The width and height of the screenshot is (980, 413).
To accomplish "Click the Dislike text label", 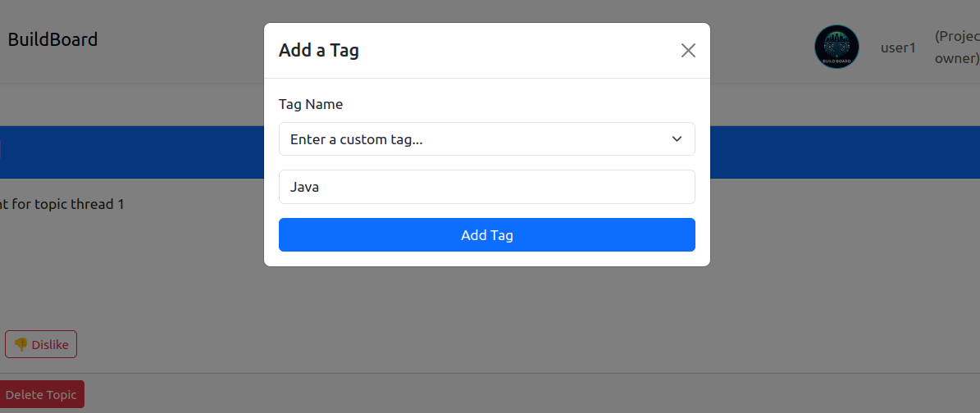I will click(50, 345).
